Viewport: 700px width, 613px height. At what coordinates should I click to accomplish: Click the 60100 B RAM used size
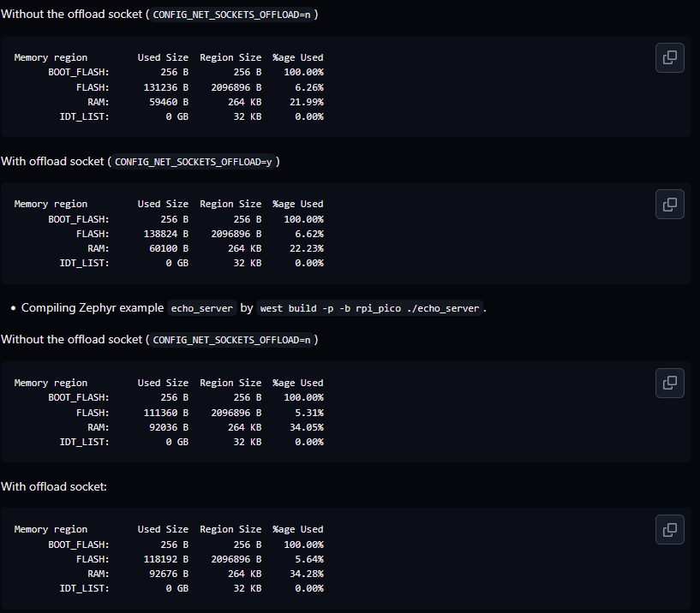tap(168, 248)
